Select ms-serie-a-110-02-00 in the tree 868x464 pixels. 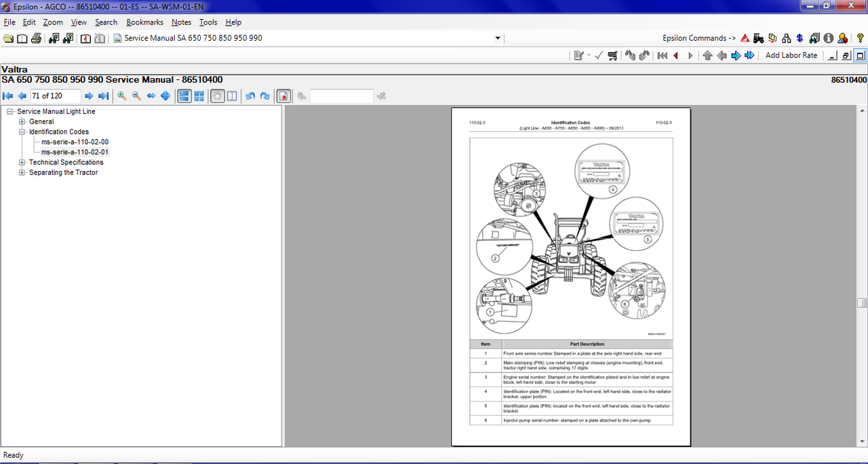pyautogui.click(x=75, y=142)
